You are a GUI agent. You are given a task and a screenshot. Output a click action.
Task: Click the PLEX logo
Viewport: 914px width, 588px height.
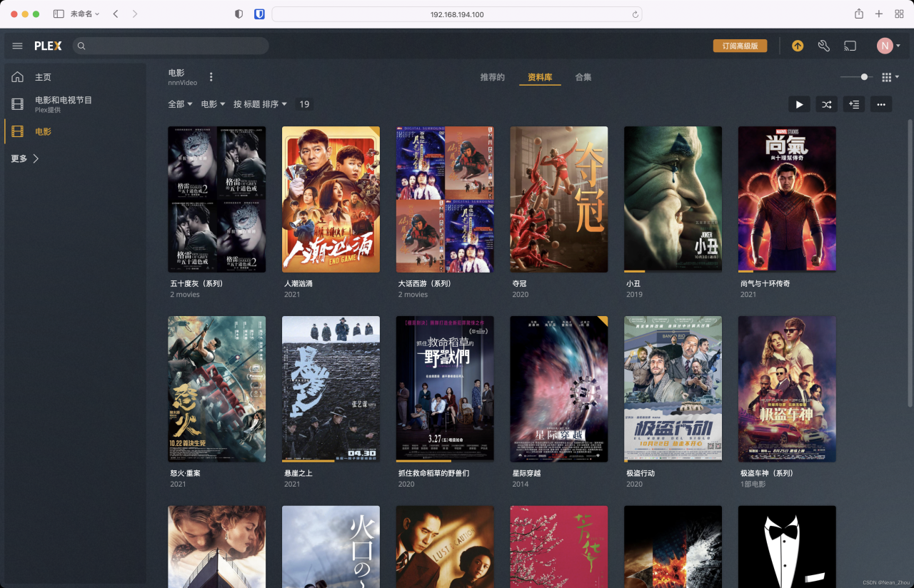(x=48, y=46)
